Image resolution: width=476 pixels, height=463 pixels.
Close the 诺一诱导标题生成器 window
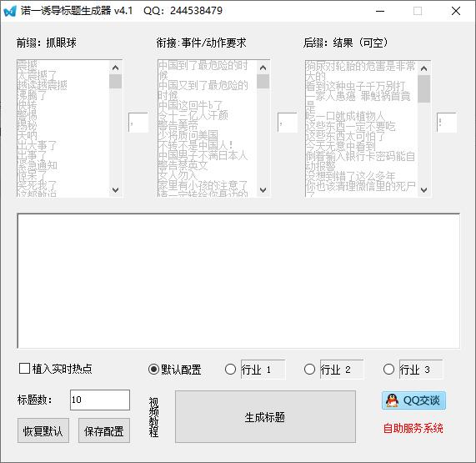pyautogui.click(x=456, y=11)
